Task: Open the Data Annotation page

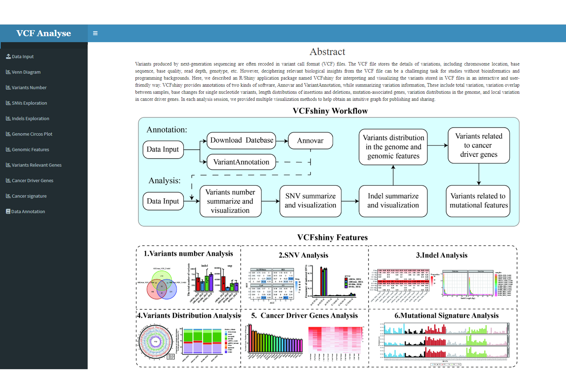Action: [x=44, y=211]
